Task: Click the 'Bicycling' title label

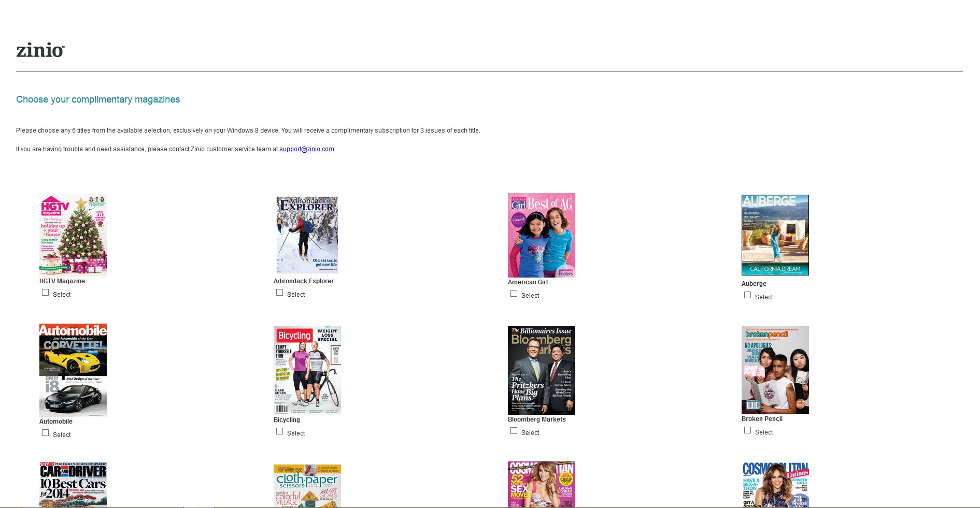Action: pyautogui.click(x=287, y=420)
